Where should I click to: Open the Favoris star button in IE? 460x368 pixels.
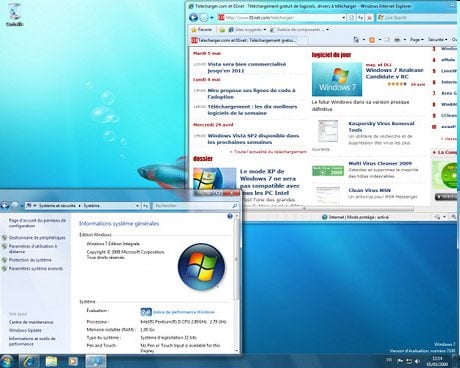pos(201,30)
